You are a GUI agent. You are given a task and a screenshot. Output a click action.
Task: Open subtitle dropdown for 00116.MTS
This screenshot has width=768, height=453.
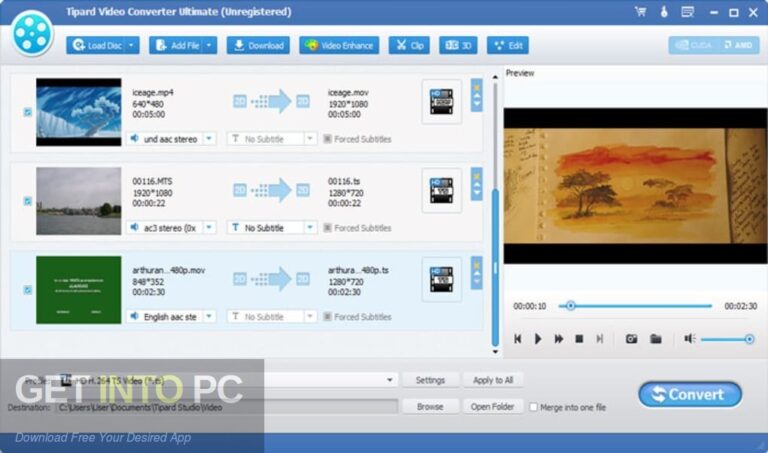[310, 228]
